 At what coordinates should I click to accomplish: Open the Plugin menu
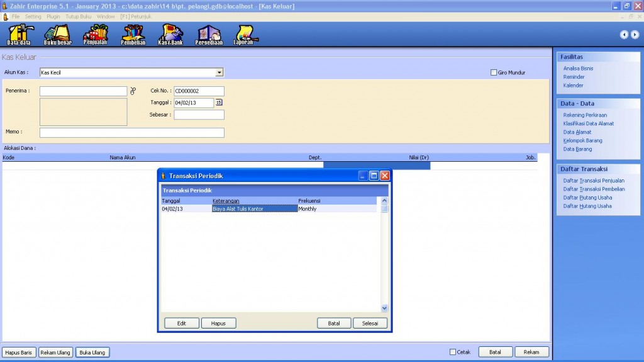coord(53,16)
